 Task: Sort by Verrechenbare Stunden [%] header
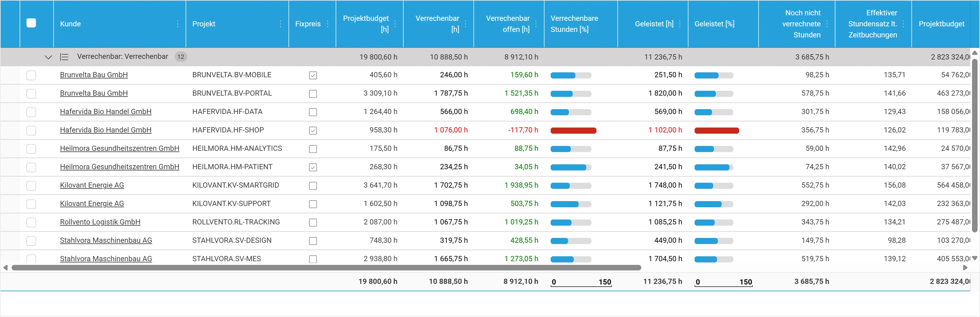coord(574,24)
